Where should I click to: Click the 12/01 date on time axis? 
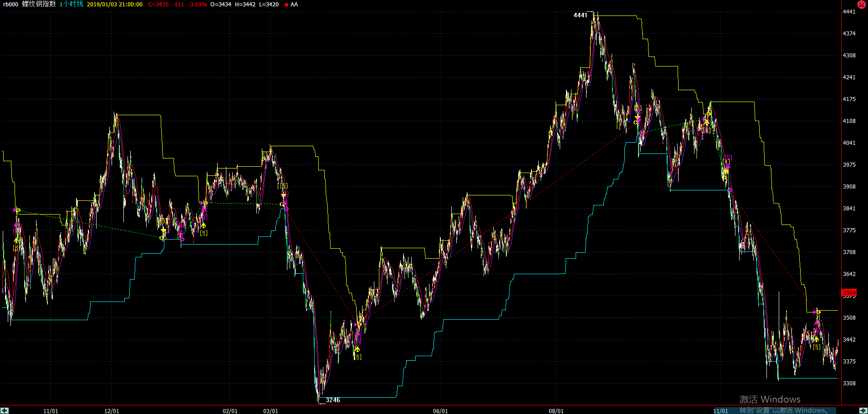112,411
